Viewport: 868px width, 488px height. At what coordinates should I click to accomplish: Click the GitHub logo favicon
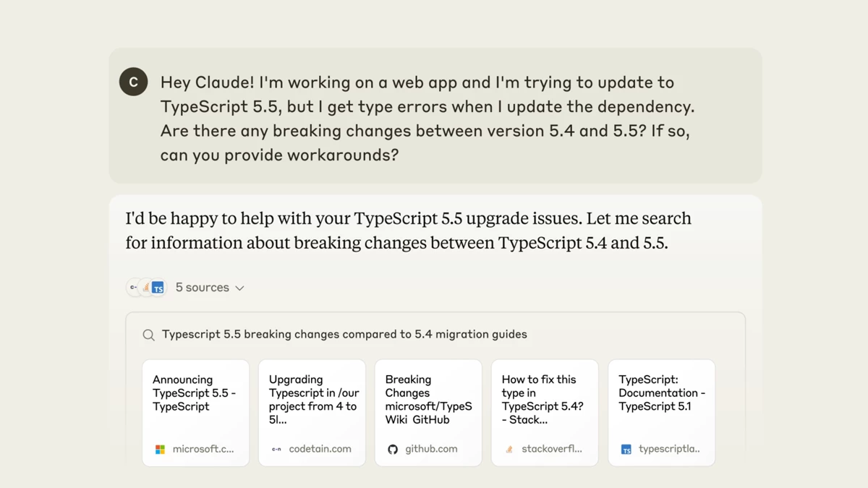point(393,449)
